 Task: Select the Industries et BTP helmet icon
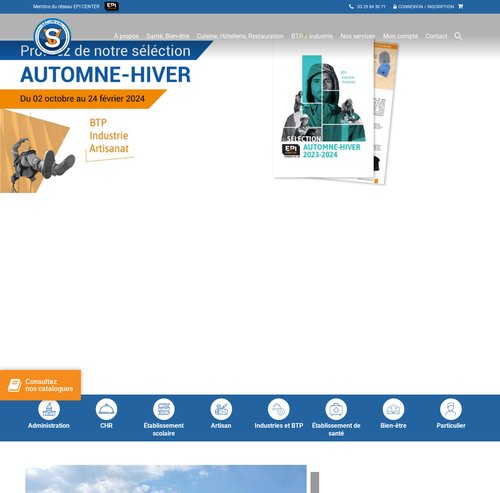pos(279,409)
